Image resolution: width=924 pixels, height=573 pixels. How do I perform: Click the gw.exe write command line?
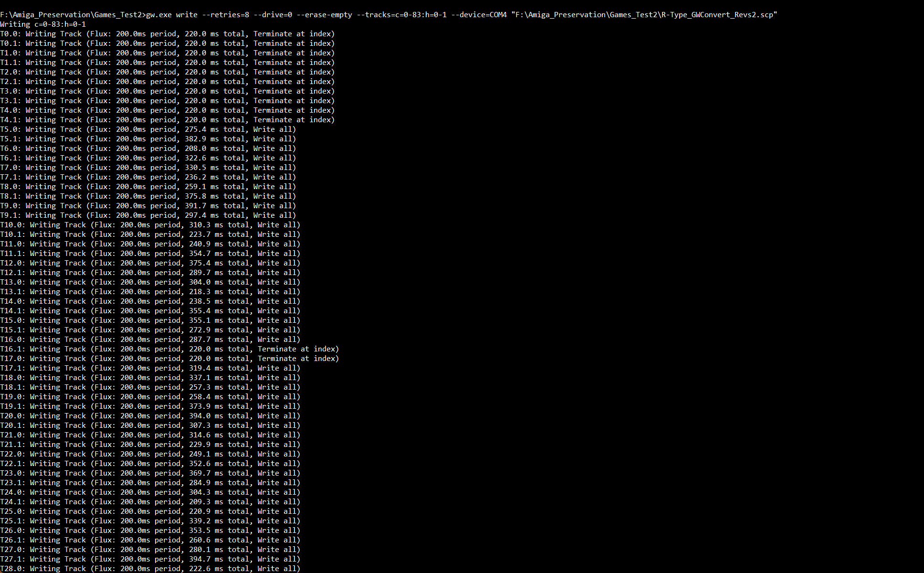click(x=388, y=15)
